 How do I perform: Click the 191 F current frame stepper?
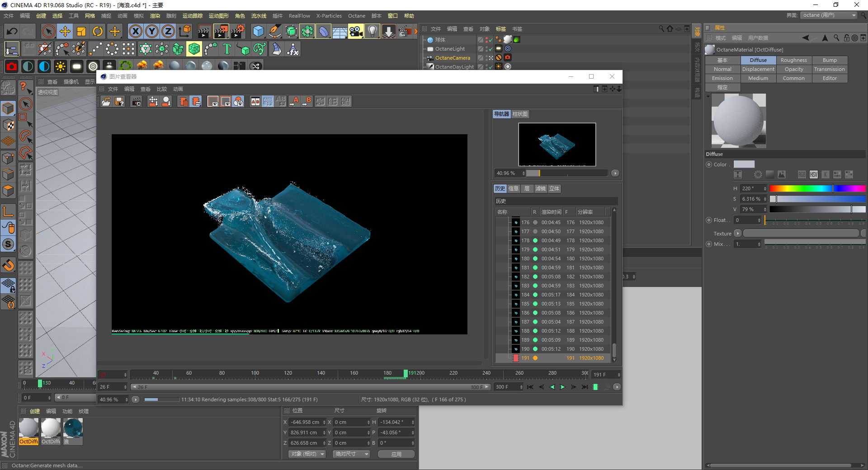point(619,375)
